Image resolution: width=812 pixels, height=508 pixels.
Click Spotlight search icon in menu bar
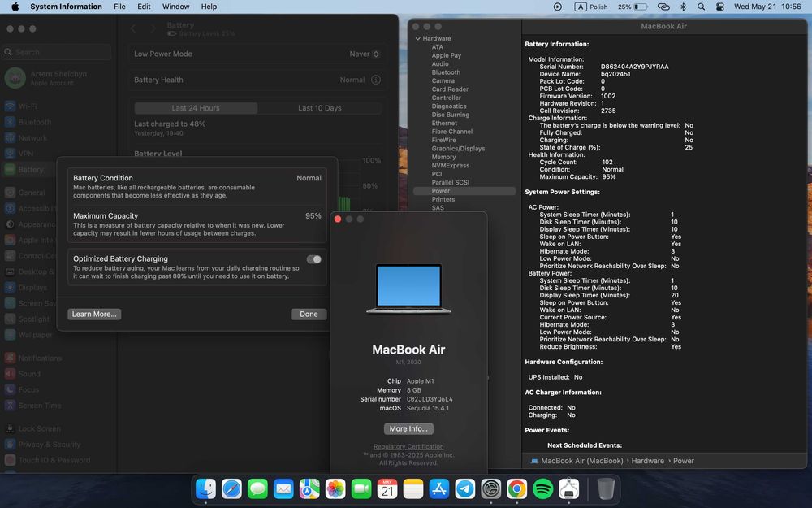(x=702, y=7)
